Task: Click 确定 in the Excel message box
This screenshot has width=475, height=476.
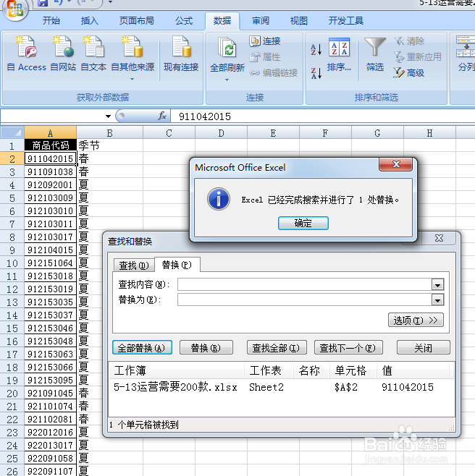Action: (x=303, y=223)
